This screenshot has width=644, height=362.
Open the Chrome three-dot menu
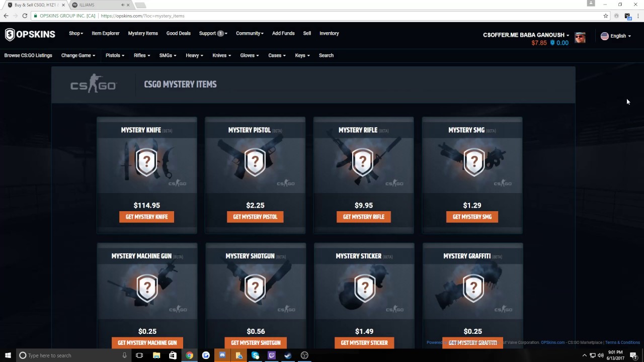(637, 16)
